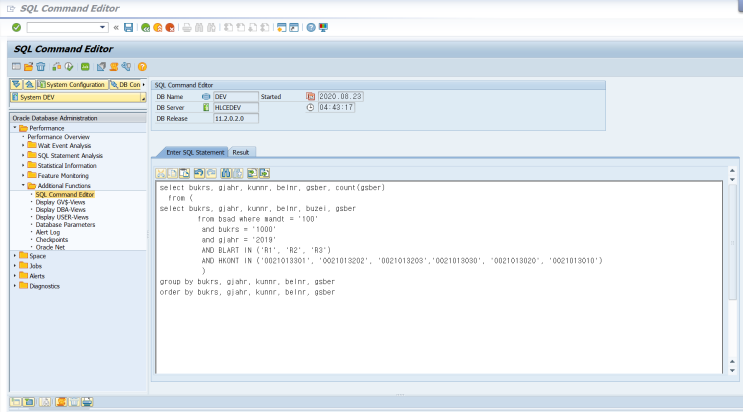Image resolution: width=743 pixels, height=412 pixels.
Task: Click the Find binoculars icon in editor toolbar
Action: (x=225, y=173)
